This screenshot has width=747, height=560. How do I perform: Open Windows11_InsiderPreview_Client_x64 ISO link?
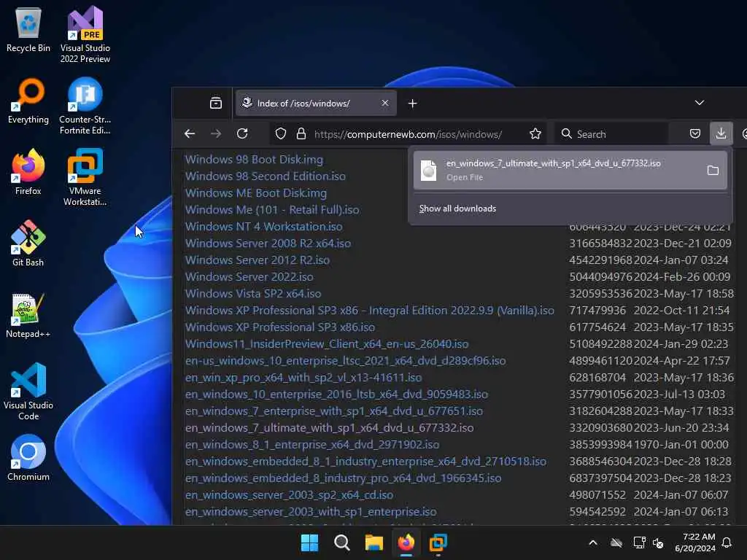click(327, 344)
